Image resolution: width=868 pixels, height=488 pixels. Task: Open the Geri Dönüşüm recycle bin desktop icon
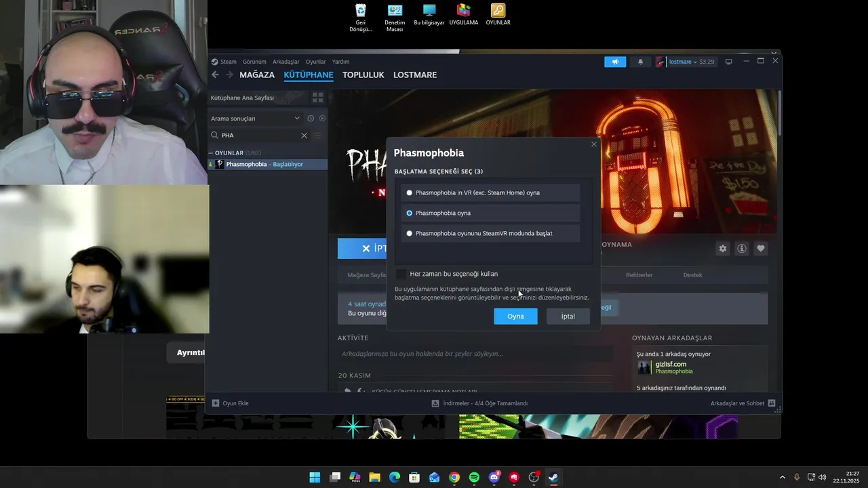tap(361, 18)
